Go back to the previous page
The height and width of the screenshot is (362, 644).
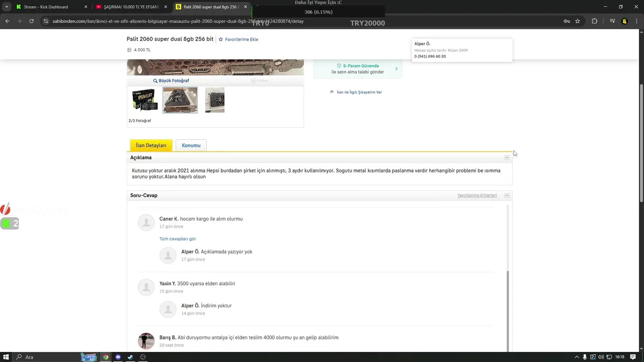(7, 21)
